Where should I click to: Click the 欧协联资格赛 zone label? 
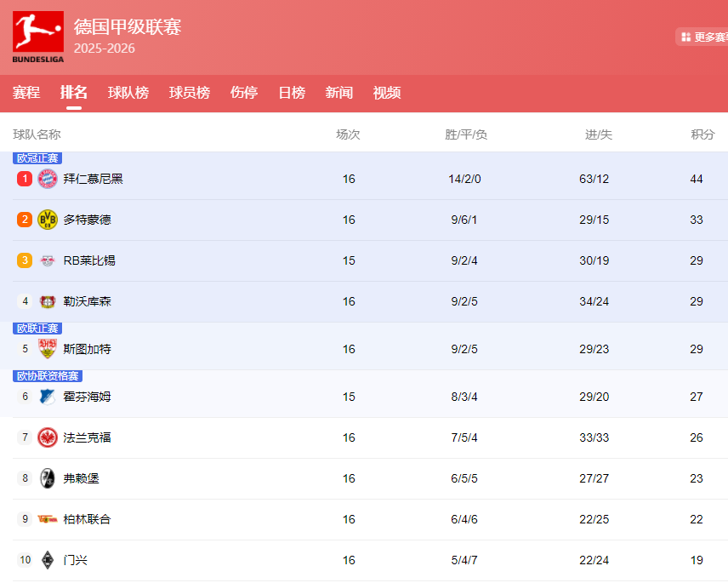click(48, 376)
